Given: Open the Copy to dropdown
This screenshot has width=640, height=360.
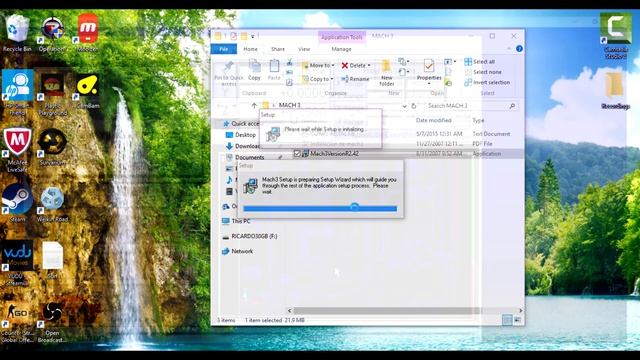Looking at the screenshot, I should tap(318, 79).
